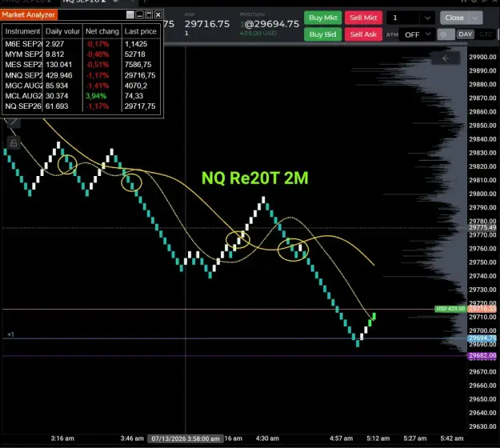The width and height of the screenshot is (500, 448).
Task: Open the ATM strategy OFF dropdown
Action: (417, 34)
